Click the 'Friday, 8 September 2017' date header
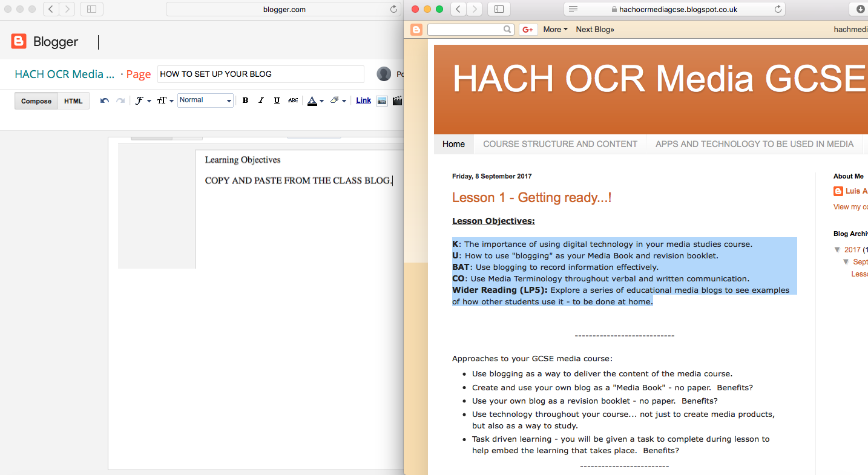Screen dimensions: 868x475 (492, 177)
